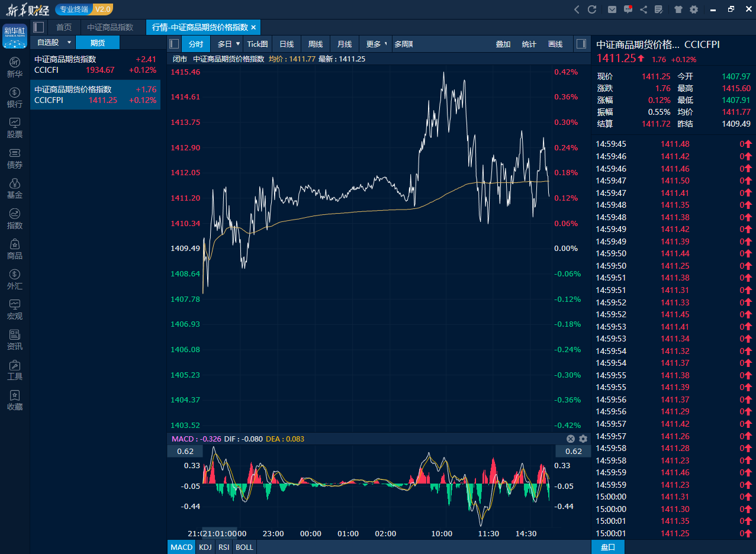Open the note editing icon
The width and height of the screenshot is (756, 554).
click(x=660, y=9)
